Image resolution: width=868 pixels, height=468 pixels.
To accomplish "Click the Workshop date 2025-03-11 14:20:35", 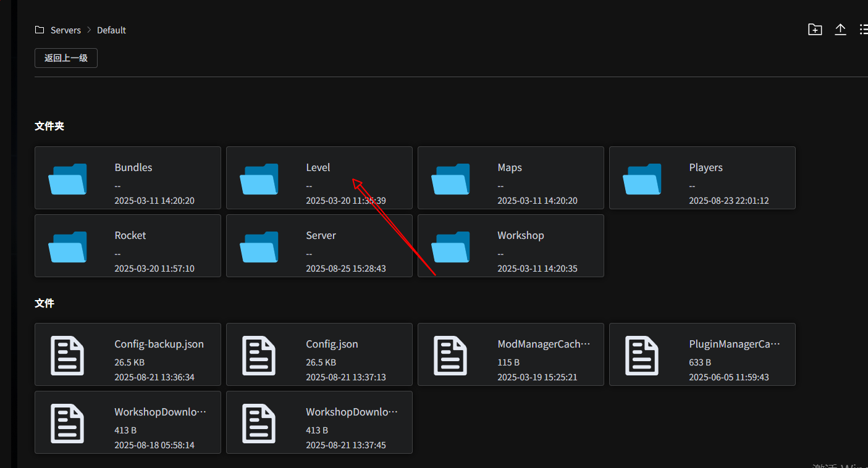I will (x=537, y=269).
